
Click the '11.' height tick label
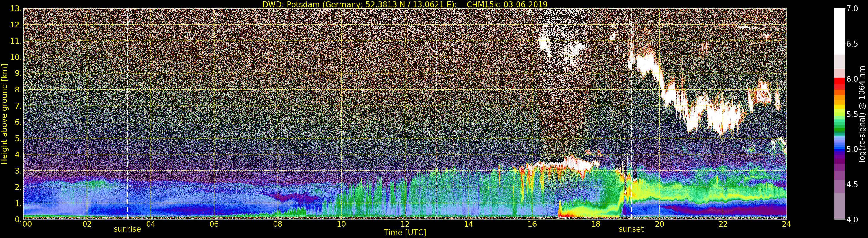click(16, 41)
